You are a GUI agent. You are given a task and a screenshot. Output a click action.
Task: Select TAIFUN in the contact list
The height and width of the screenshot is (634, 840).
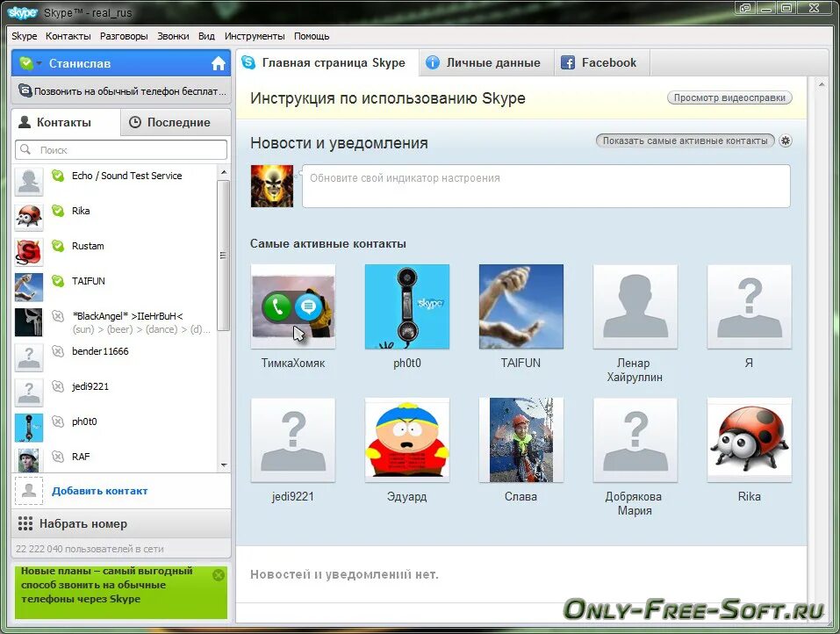(x=115, y=286)
